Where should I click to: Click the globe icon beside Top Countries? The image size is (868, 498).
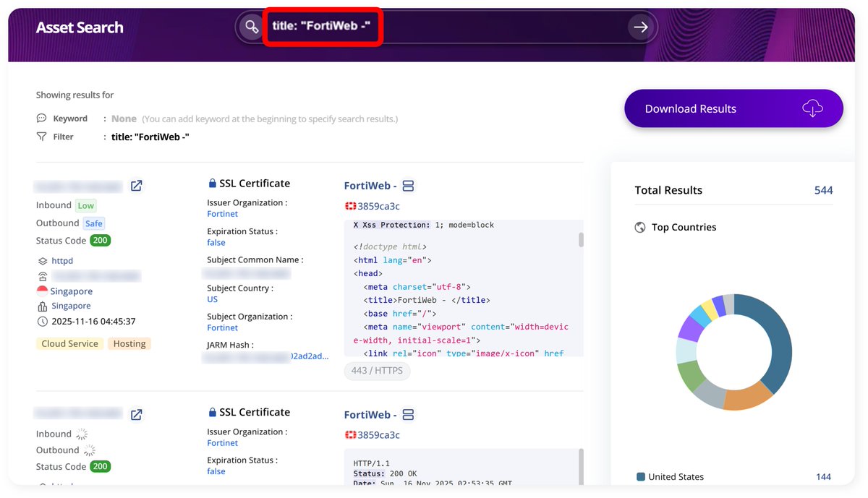639,227
